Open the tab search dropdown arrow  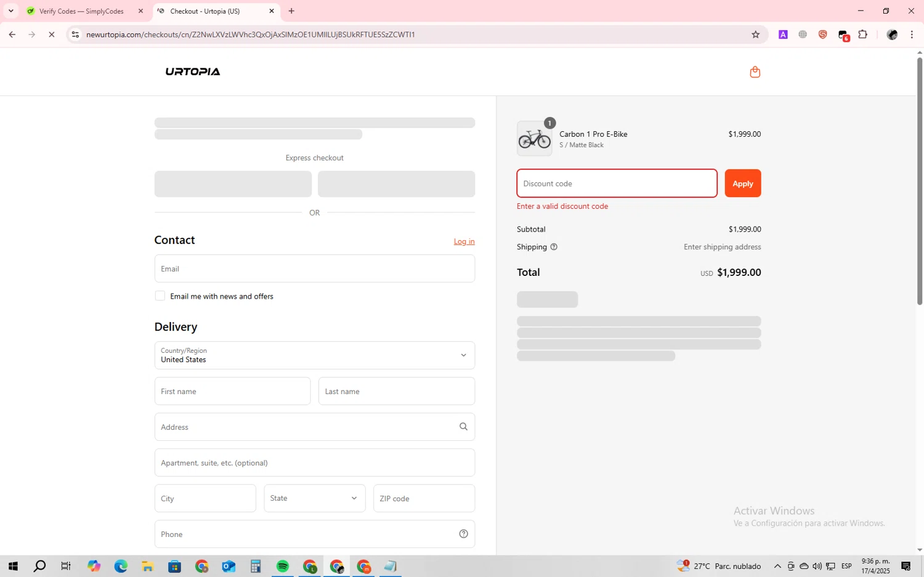click(x=10, y=11)
